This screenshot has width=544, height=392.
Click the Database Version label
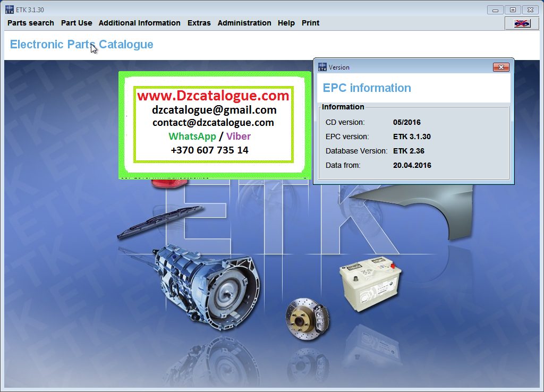[x=356, y=151]
